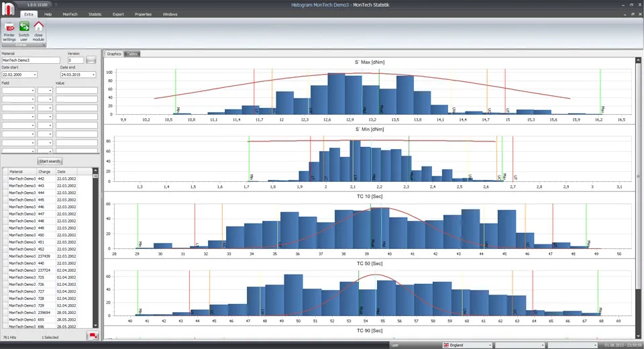644x349 pixels.
Task: Open the Windows menu
Action: (170, 14)
